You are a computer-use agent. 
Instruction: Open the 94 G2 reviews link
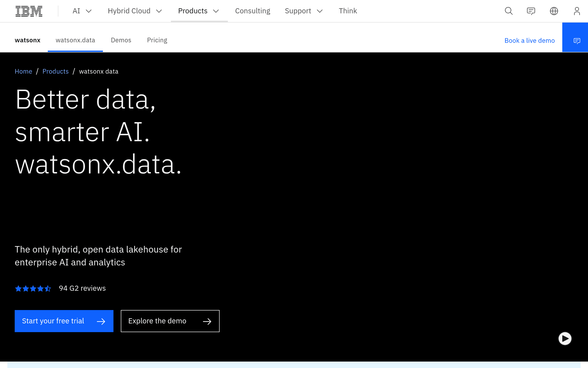tap(82, 288)
